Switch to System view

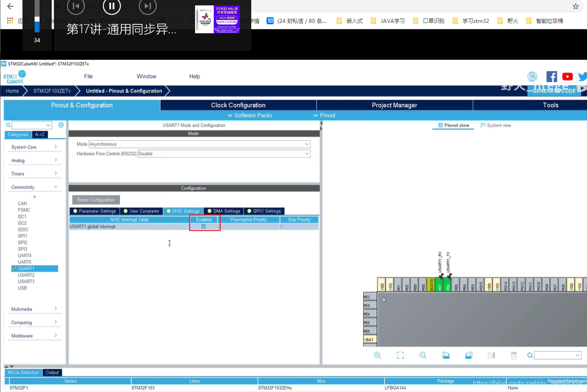(x=496, y=125)
